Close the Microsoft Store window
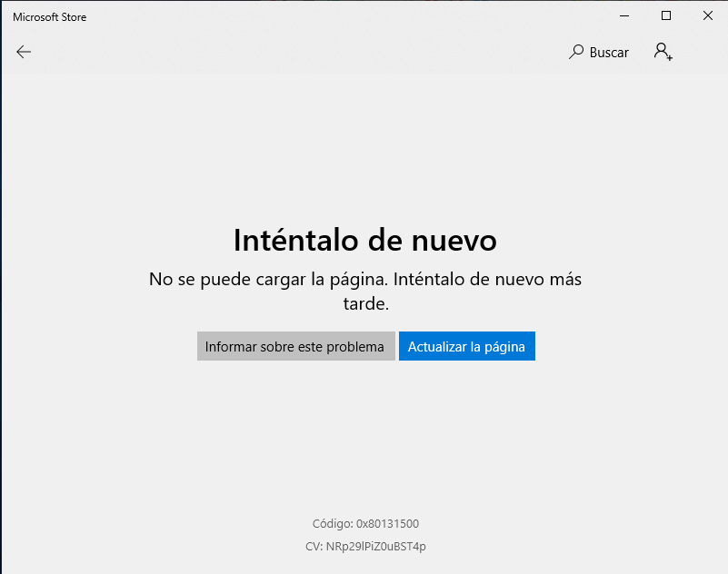 pos(708,16)
